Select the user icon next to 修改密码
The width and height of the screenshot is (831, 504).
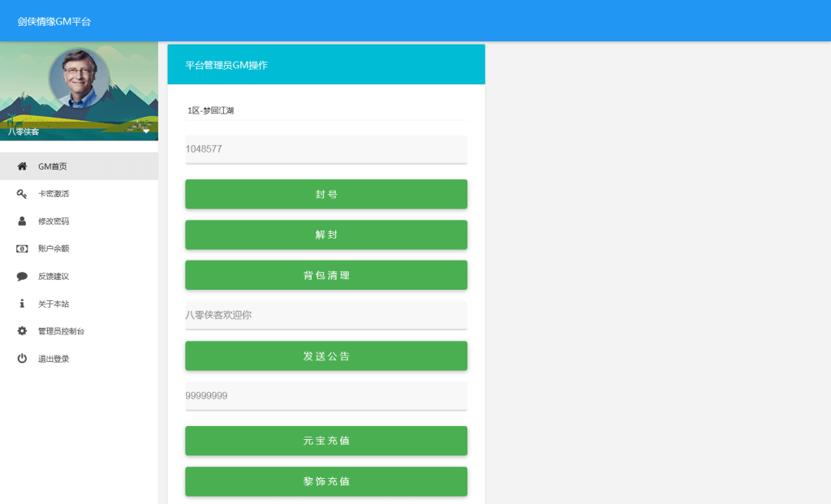21,221
